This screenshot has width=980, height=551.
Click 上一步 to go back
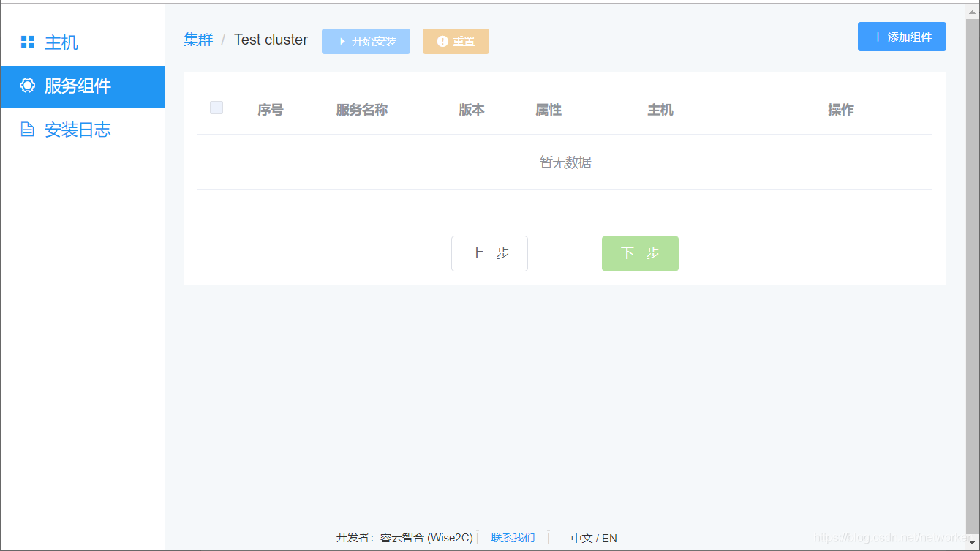pyautogui.click(x=489, y=253)
